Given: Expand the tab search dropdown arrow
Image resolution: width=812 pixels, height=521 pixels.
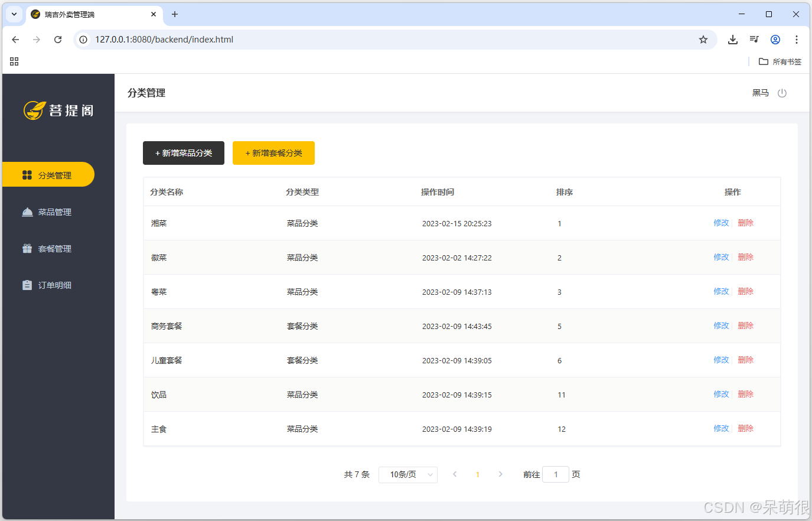Looking at the screenshot, I should pos(14,14).
